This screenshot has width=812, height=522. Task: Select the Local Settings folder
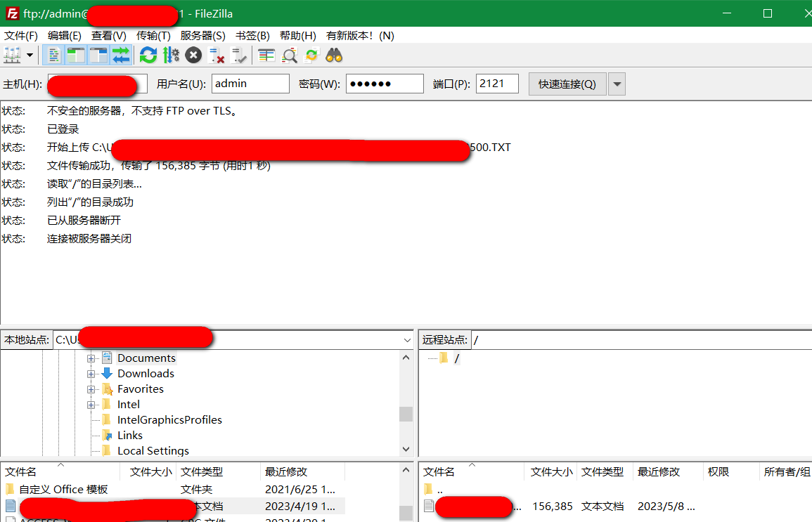pyautogui.click(x=153, y=450)
